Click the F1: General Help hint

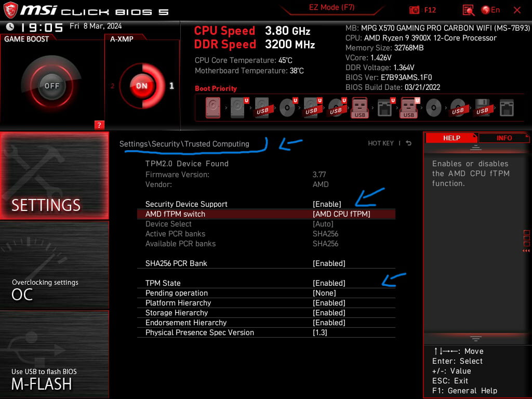coord(464,391)
